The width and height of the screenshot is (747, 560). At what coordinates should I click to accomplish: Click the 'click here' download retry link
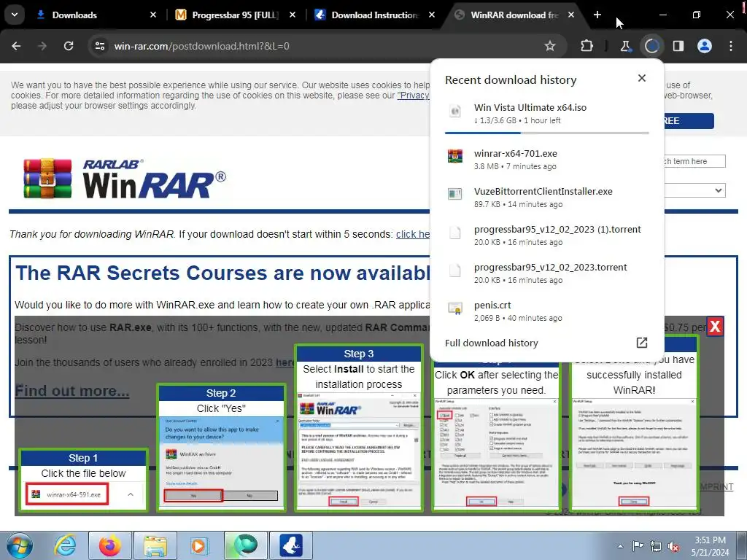coord(413,234)
